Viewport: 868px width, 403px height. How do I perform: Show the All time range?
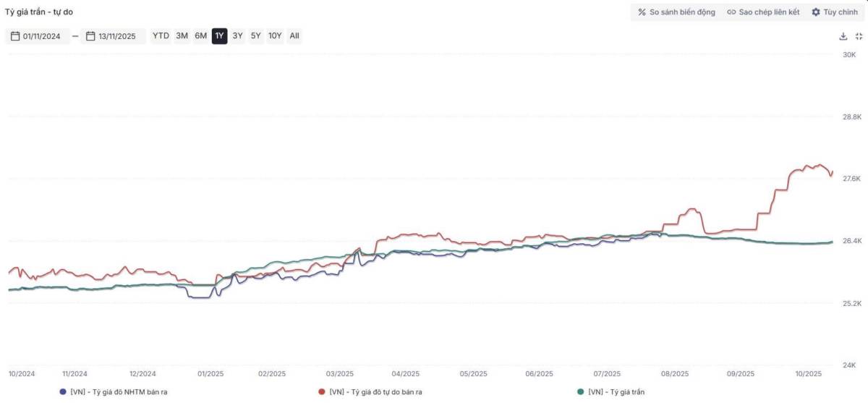(294, 35)
